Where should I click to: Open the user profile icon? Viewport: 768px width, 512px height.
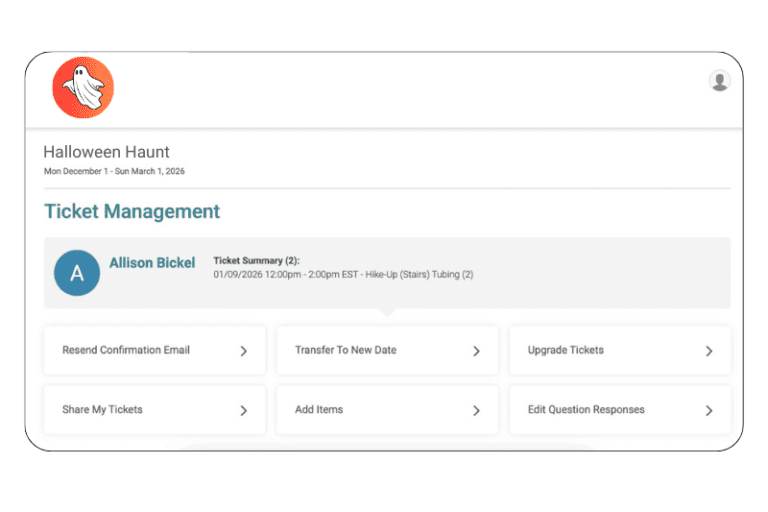click(719, 81)
